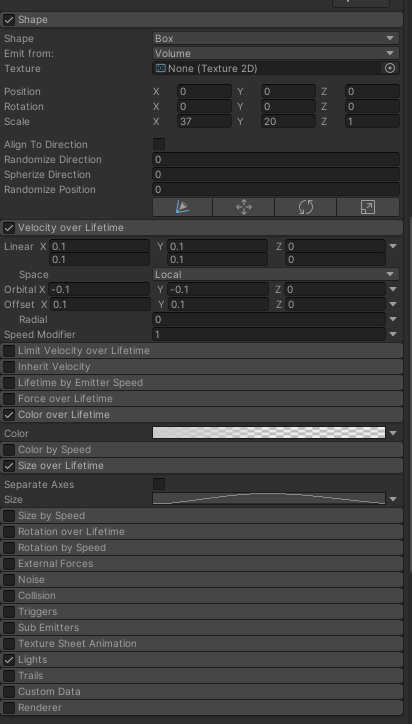Enable the Rotation over Lifetime module

tap(9, 532)
